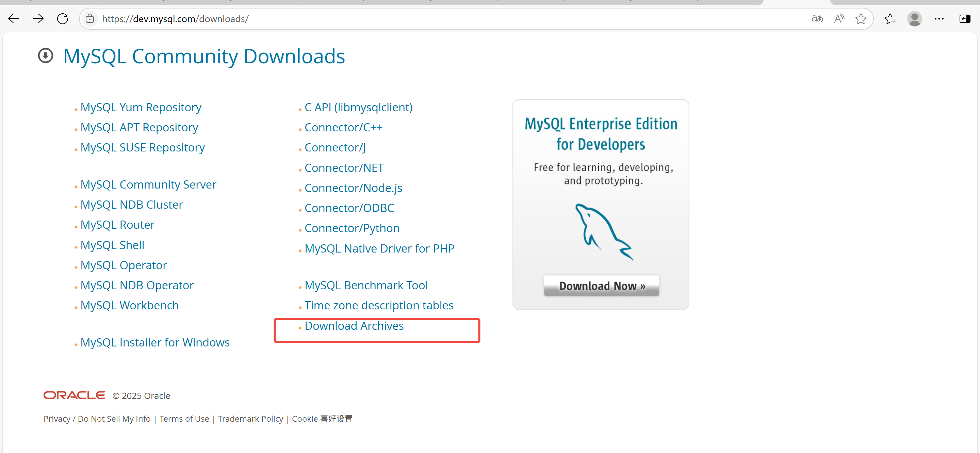Open MySQL NDB Operator link
Screen dimensions: 980x453
pos(137,285)
